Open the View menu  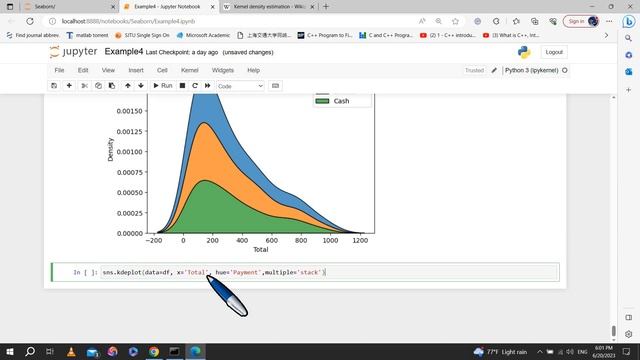108,70
